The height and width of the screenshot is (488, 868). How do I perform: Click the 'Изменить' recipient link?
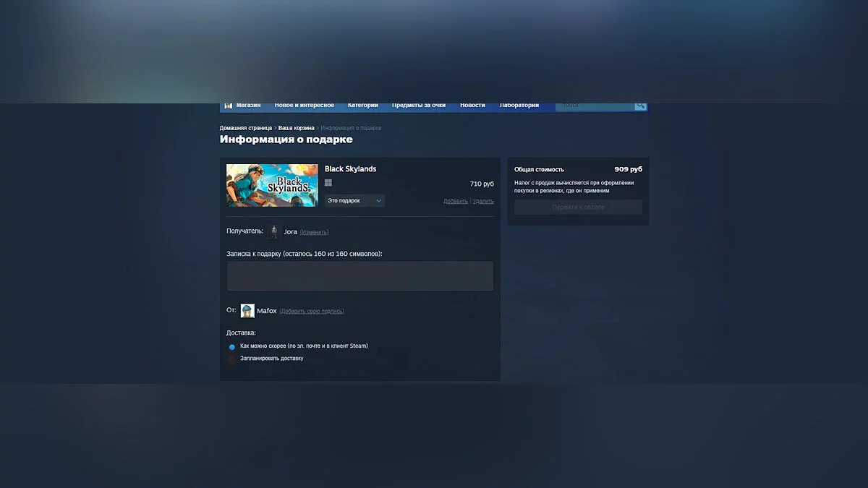click(314, 232)
